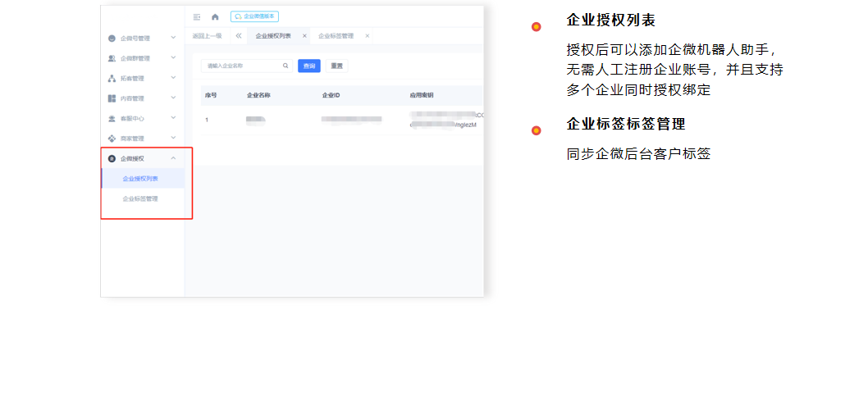
Task: Click the 重置 button
Action: point(336,66)
